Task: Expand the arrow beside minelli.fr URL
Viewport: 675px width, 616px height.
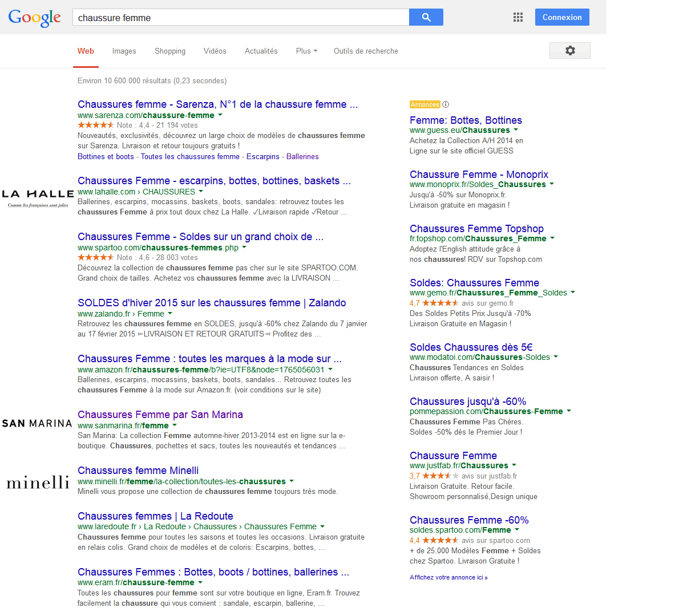Action: [x=292, y=481]
